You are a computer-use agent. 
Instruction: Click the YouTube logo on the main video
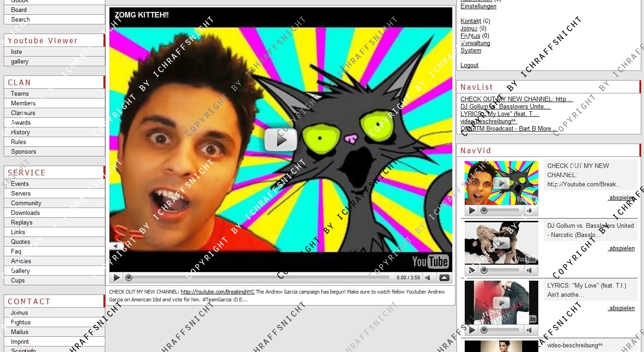430,261
